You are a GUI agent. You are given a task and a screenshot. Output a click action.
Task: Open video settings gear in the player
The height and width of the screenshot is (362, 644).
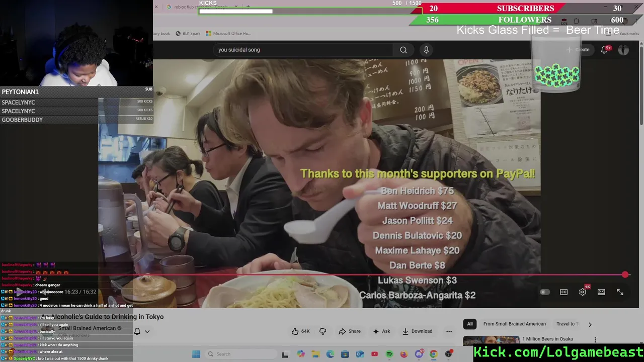(583, 292)
